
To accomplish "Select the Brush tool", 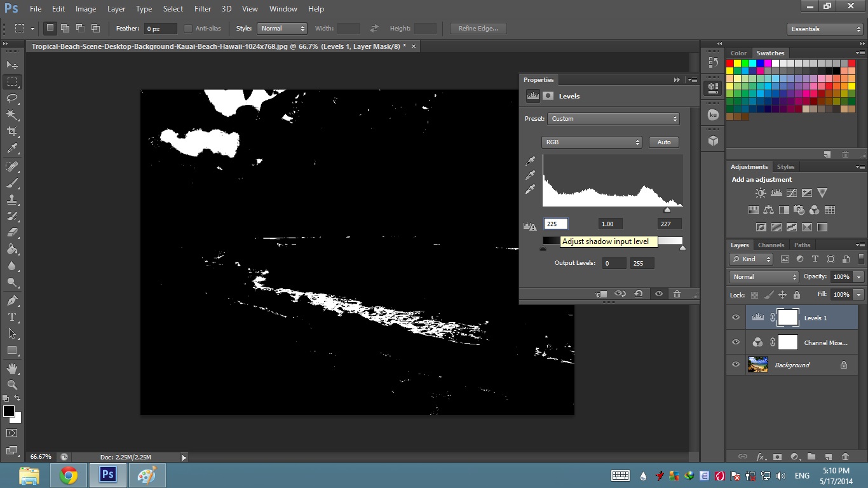I will [12, 182].
